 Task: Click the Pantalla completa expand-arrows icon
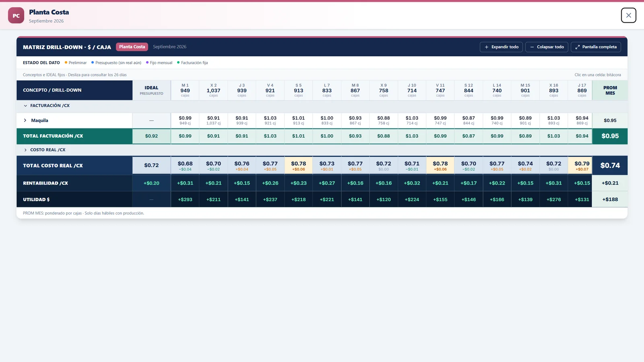577,47
